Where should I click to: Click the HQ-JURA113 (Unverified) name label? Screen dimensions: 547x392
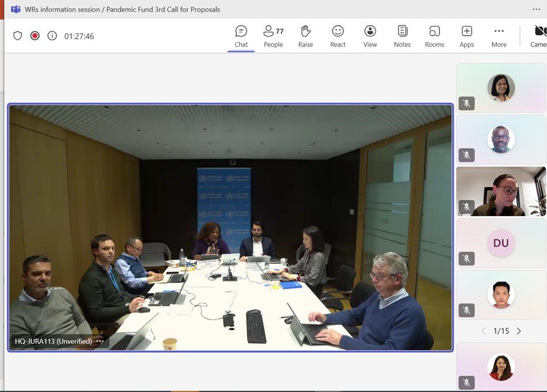[x=53, y=341]
